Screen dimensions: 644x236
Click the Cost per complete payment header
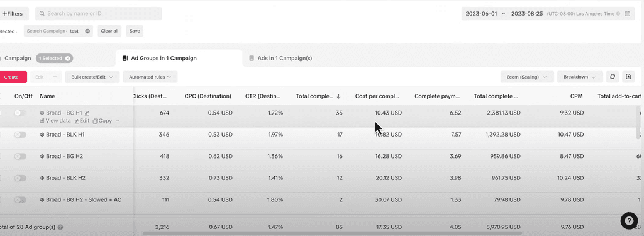click(x=377, y=96)
